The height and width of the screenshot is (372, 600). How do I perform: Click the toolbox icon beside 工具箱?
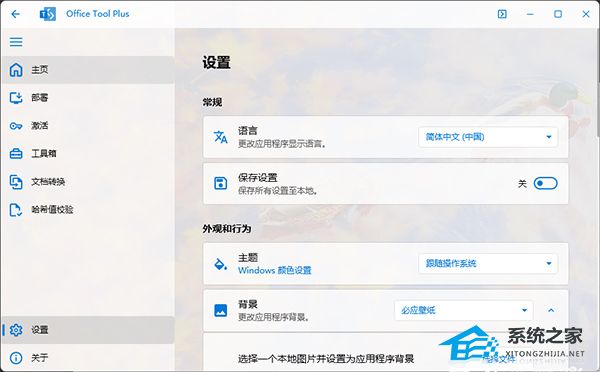(16, 153)
